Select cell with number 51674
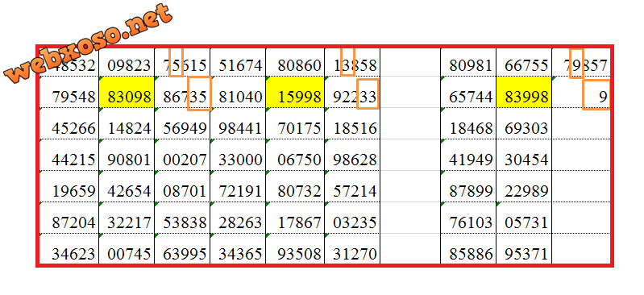This screenshot has height=295, width=644. [238, 62]
